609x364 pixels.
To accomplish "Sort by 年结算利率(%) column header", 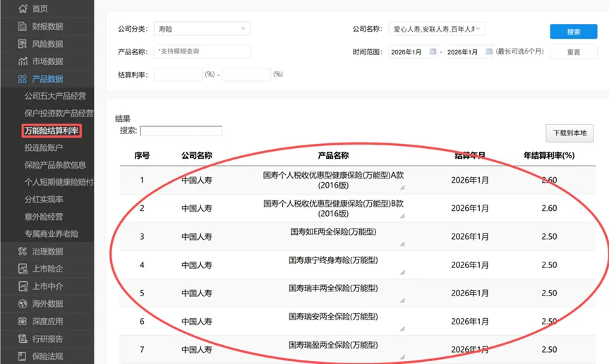I will [x=549, y=156].
